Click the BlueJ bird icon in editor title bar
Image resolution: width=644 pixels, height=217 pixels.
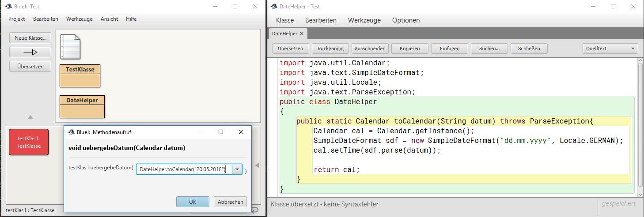pyautogui.click(x=274, y=7)
